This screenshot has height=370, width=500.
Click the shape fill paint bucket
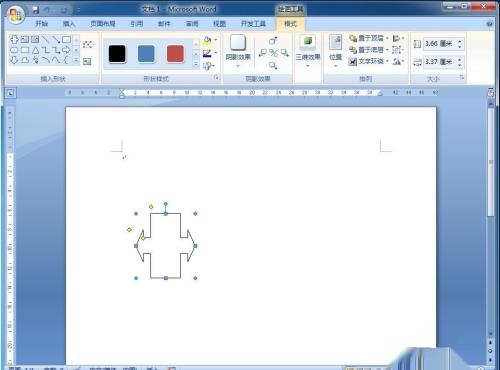[207, 40]
